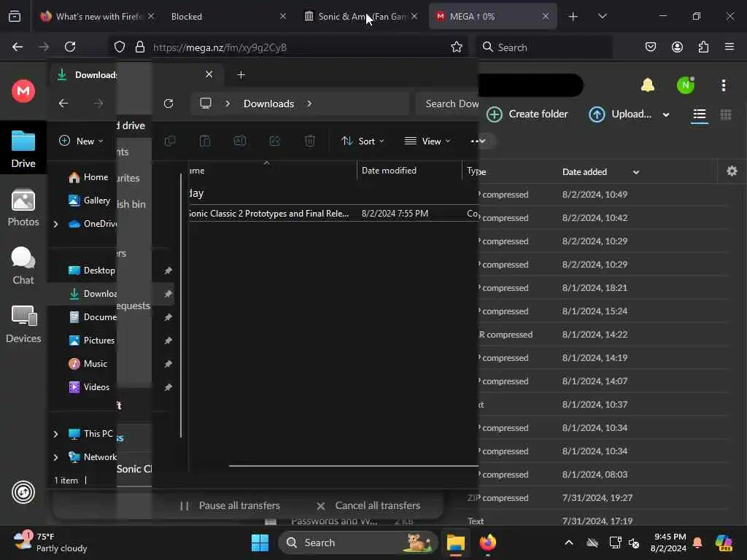The height and width of the screenshot is (560, 747).
Task: Open the MEGA logo home icon
Action: pos(23,91)
